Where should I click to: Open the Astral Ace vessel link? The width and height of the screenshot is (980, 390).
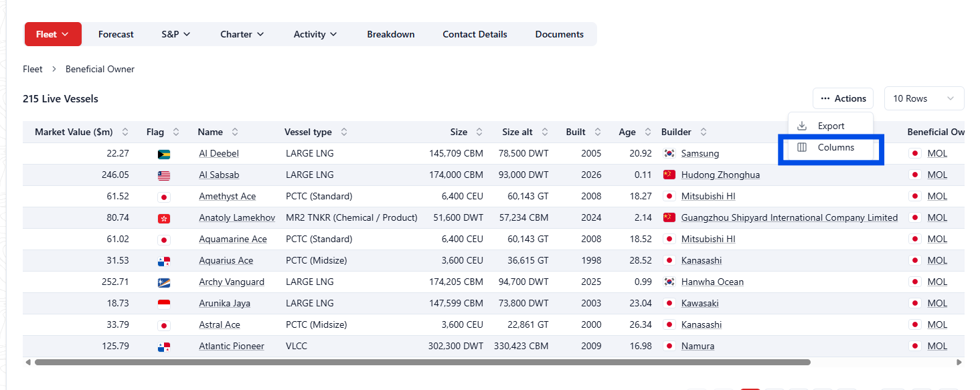tap(220, 324)
